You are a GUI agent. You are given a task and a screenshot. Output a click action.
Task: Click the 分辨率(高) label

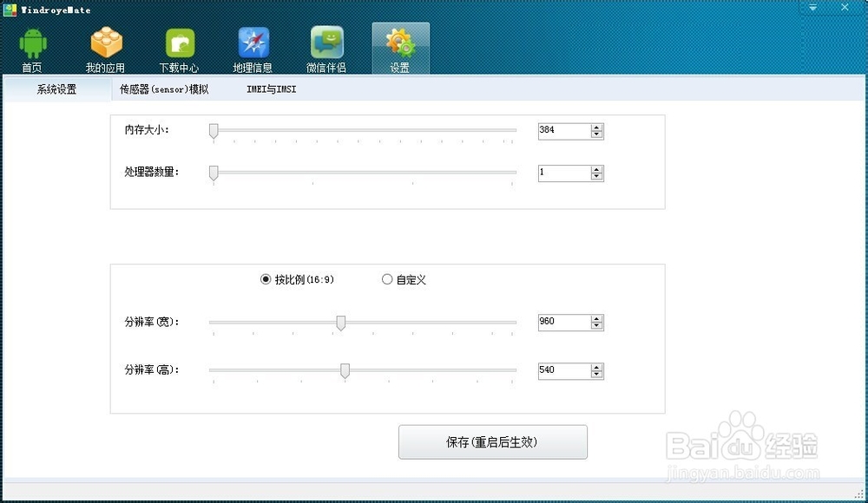tap(152, 369)
